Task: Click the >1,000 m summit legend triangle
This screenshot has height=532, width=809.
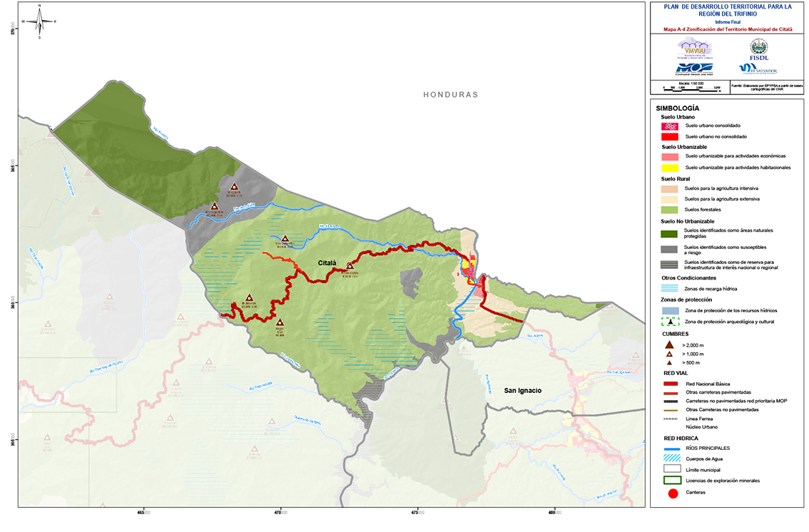Action: pyautogui.click(x=668, y=354)
